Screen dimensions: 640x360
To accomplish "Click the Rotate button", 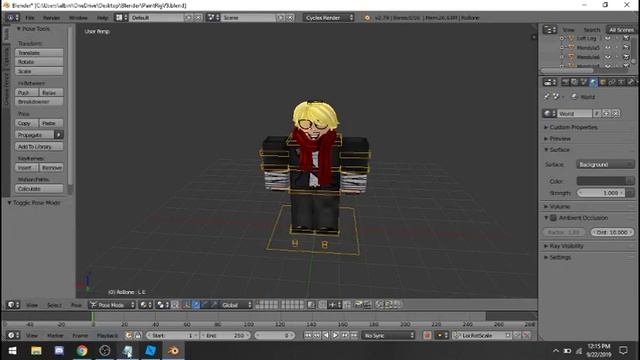I will coord(39,62).
